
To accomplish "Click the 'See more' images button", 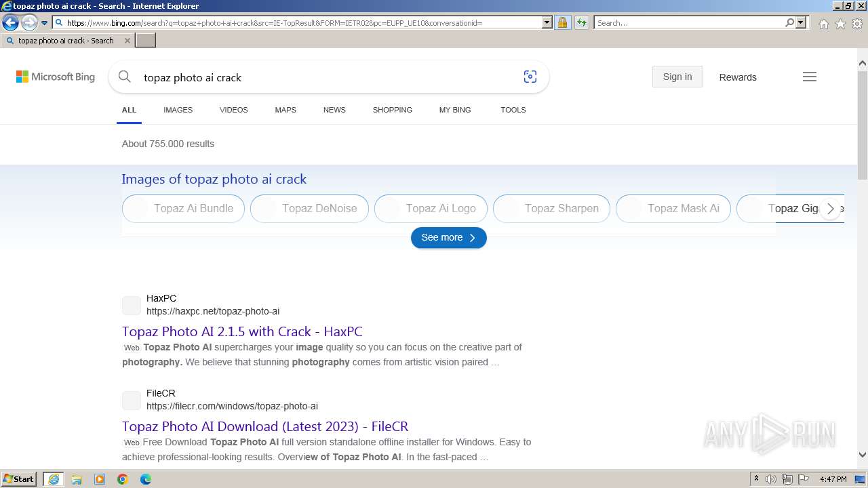I will [x=449, y=238].
